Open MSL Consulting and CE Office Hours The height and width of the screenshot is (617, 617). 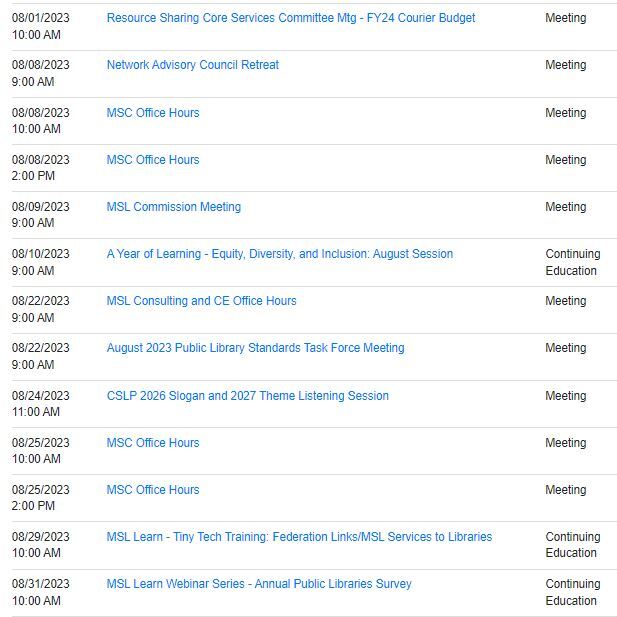pyautogui.click(x=201, y=301)
